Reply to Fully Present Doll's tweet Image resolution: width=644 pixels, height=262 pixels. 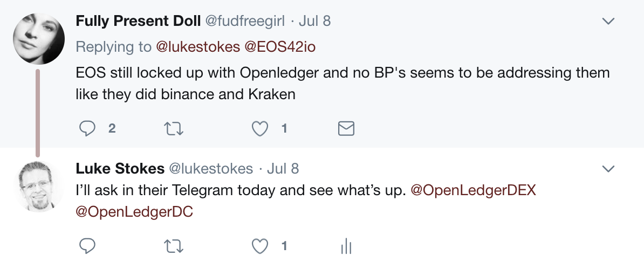click(x=87, y=128)
